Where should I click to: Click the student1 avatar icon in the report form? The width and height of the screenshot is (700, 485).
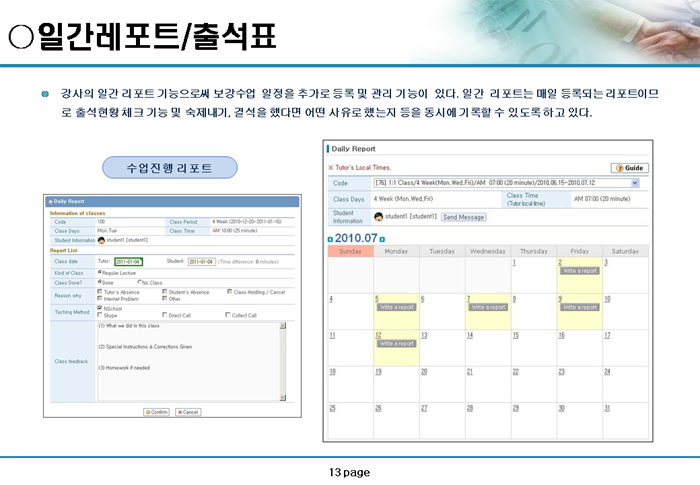click(x=101, y=240)
